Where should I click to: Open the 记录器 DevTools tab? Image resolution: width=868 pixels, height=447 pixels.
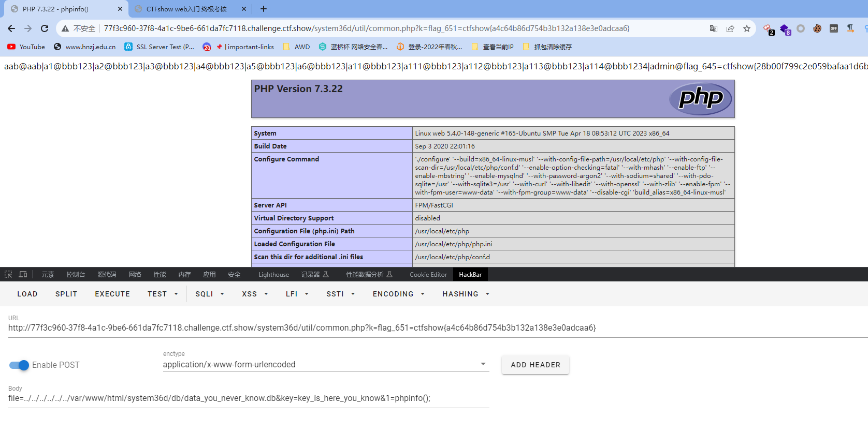pos(315,275)
